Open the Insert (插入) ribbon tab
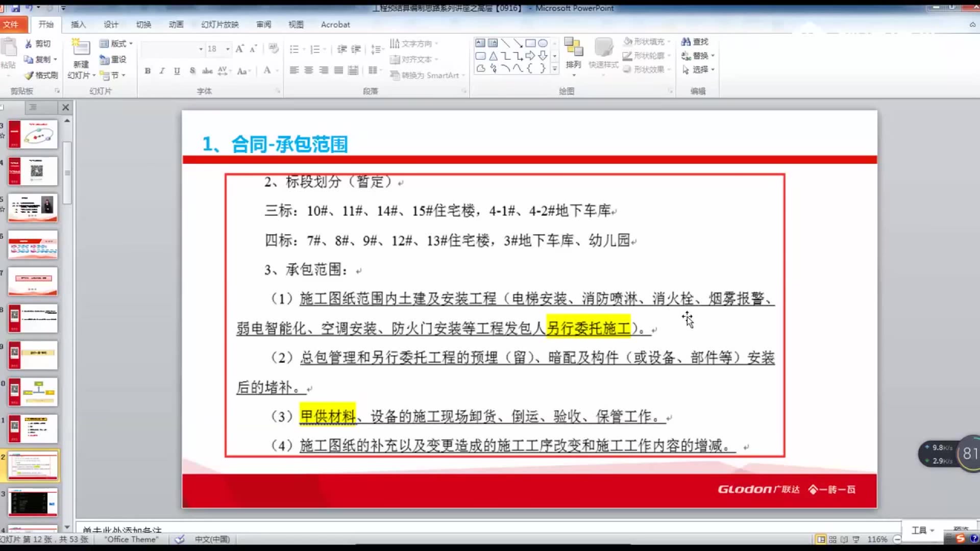980x551 pixels. tap(78, 24)
